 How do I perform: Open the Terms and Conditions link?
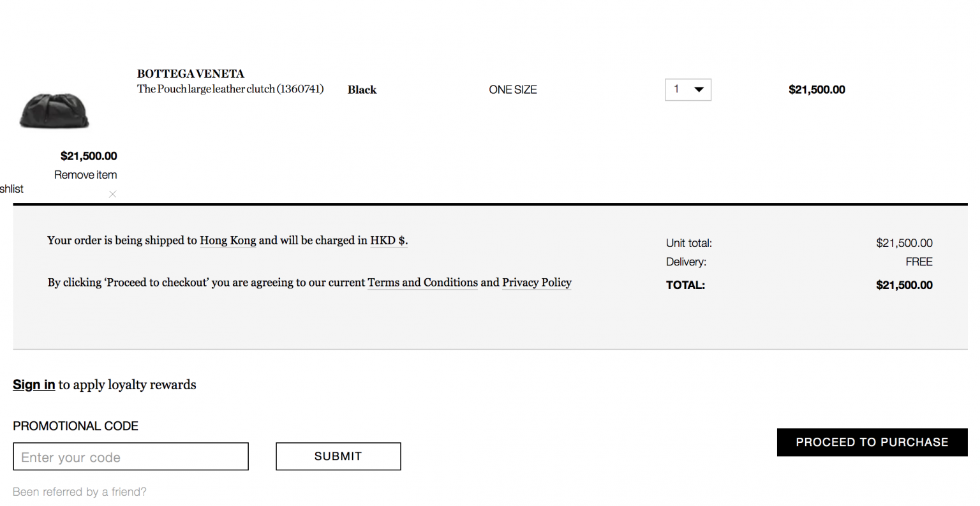(422, 283)
